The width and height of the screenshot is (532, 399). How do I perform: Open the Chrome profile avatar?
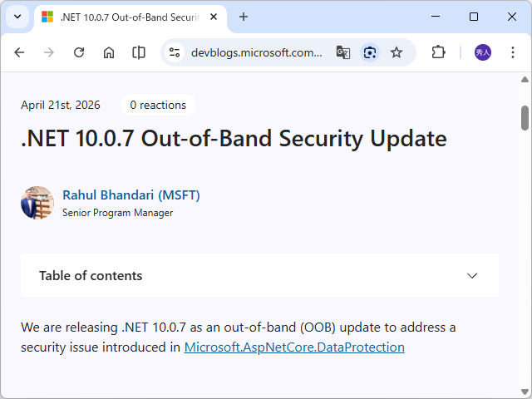point(483,52)
